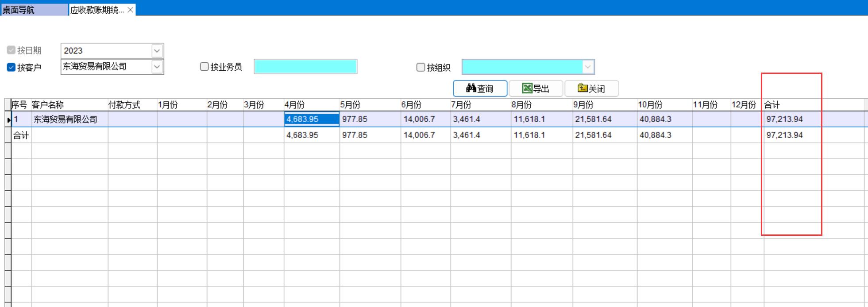Select the 10月份 cell value 40,884.3
Image resolution: width=868 pixels, height=307 pixels.
(655, 119)
